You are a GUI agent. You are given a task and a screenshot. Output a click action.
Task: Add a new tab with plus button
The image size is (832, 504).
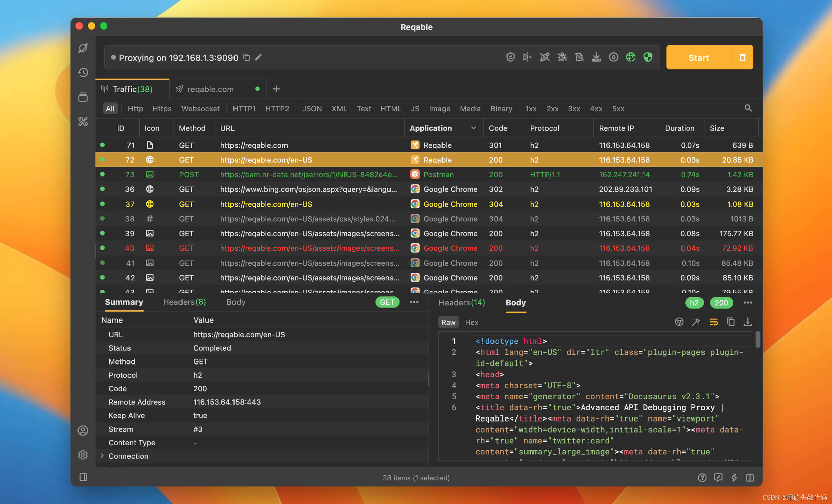[276, 89]
